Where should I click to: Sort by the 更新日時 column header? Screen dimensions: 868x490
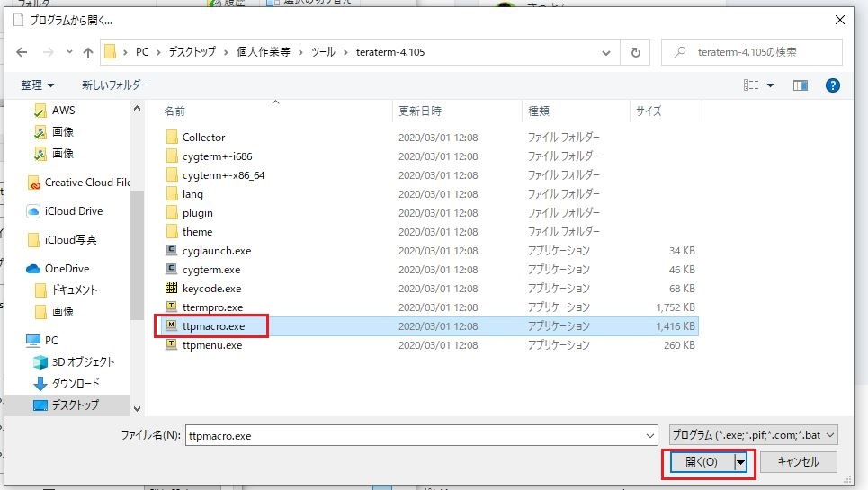point(420,111)
